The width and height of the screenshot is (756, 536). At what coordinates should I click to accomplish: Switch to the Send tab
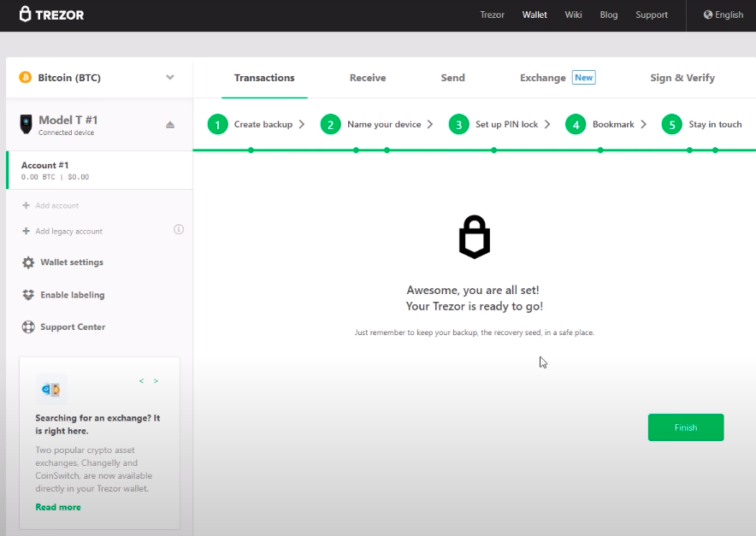pos(452,78)
